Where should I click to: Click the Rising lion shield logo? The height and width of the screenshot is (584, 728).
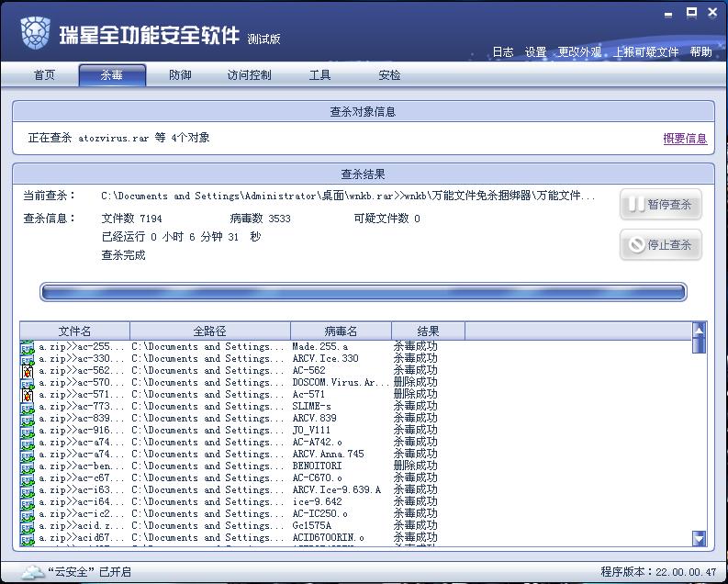[x=35, y=32]
